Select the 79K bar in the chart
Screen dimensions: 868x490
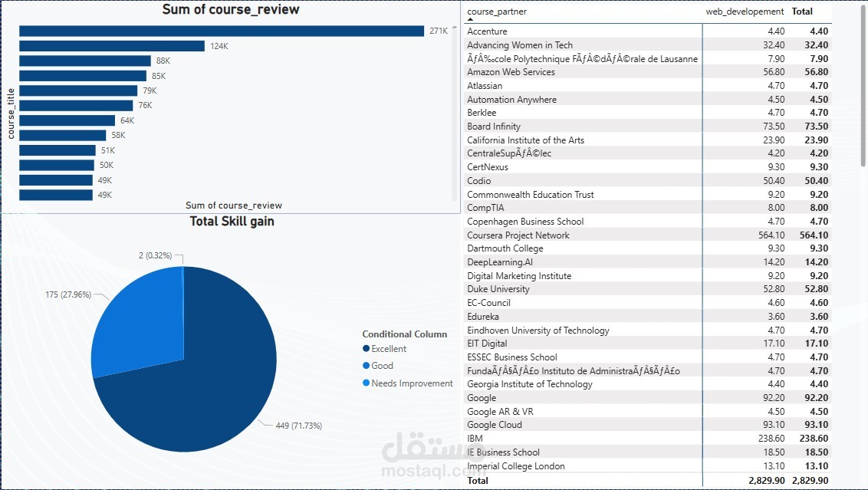point(78,90)
